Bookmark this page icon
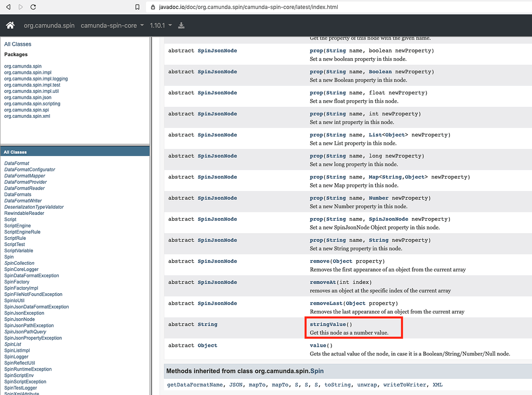The image size is (532, 395). pyautogui.click(x=137, y=7)
